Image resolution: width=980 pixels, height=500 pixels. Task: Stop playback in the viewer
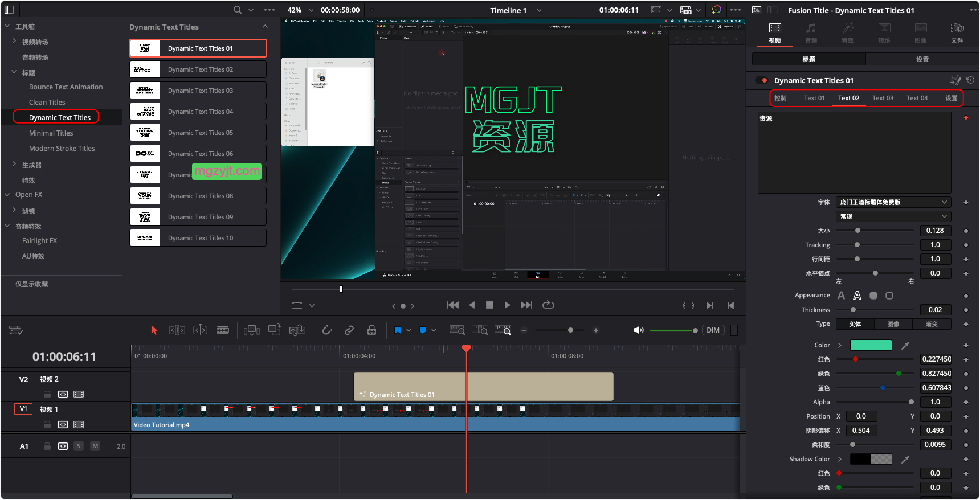point(489,305)
